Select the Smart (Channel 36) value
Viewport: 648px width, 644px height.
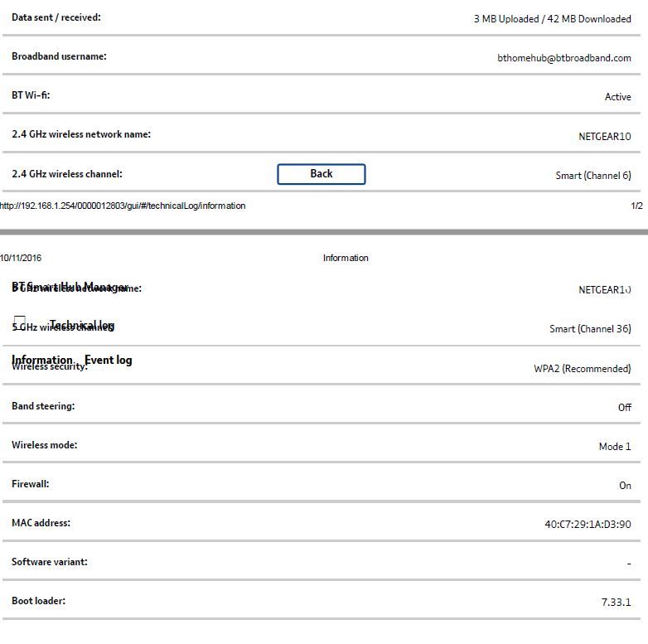[590, 328]
